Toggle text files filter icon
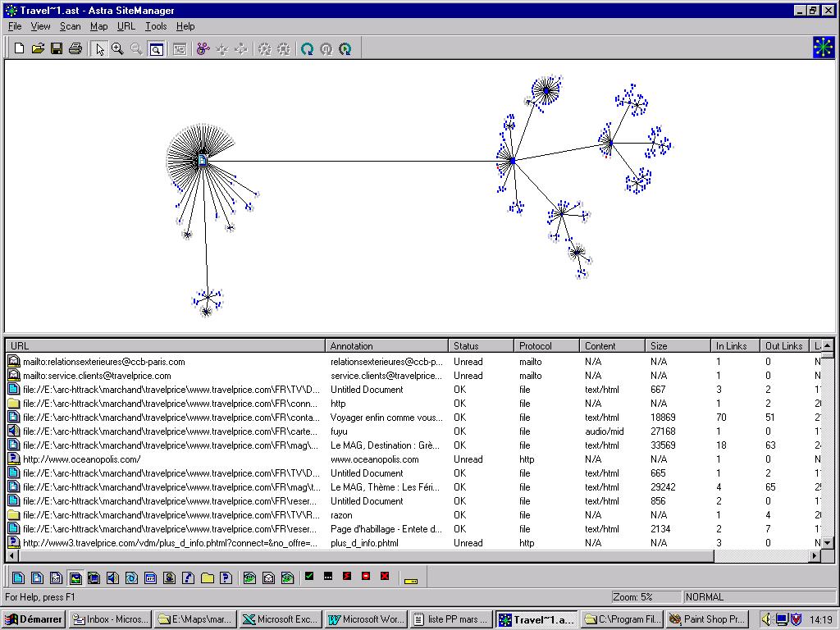 click(56, 577)
